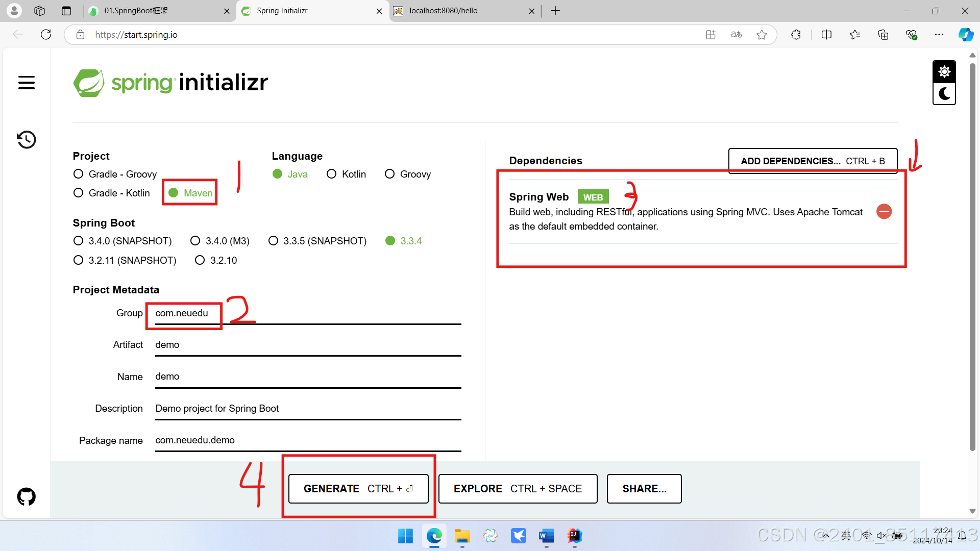The width and height of the screenshot is (980, 551).
Task: Open the tab actions menu icon
Action: click(66, 11)
